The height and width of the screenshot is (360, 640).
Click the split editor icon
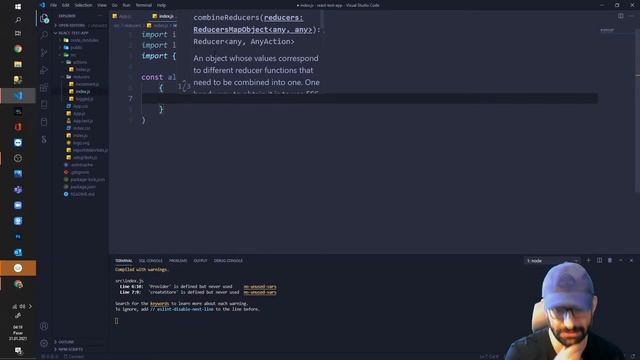point(620,16)
